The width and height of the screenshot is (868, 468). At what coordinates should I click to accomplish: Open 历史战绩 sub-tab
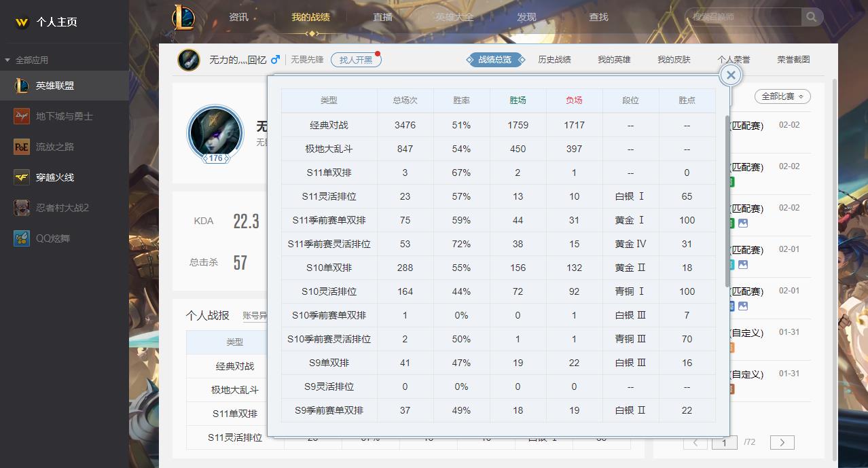554,60
